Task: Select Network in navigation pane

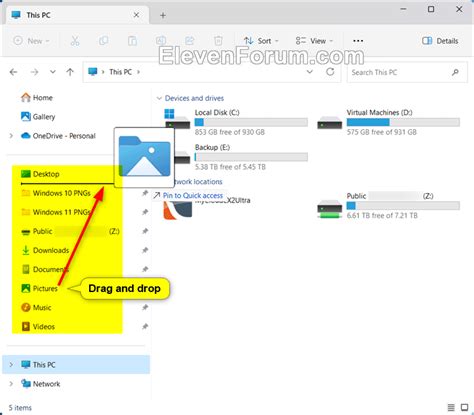Action: click(x=40, y=384)
